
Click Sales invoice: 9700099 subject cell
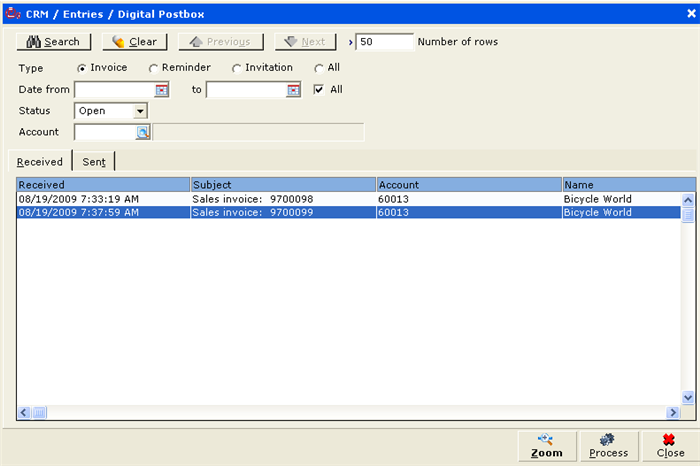[253, 212]
